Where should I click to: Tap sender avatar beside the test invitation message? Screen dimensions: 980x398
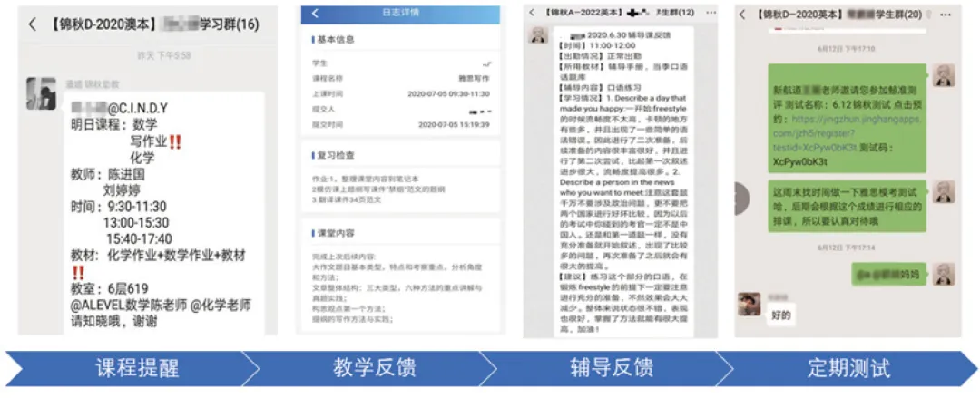pos(945,75)
